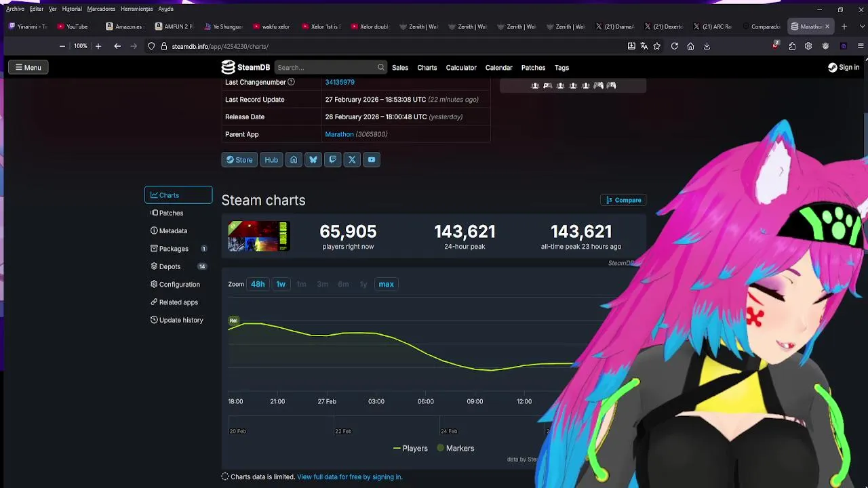Open the Tags nav item
This screenshot has height=488, width=868.
tap(561, 68)
